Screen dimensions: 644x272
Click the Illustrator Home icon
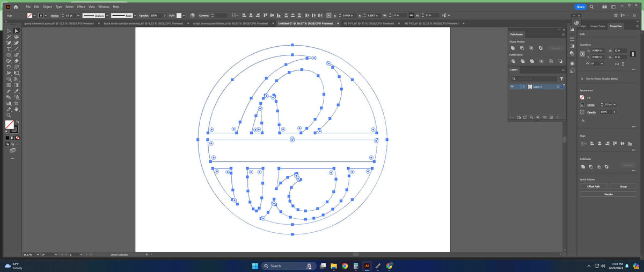pyautogui.click(x=16, y=6)
